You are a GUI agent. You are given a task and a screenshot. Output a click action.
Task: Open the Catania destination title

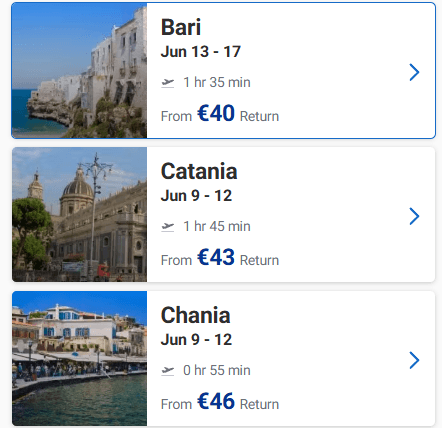[x=199, y=171]
